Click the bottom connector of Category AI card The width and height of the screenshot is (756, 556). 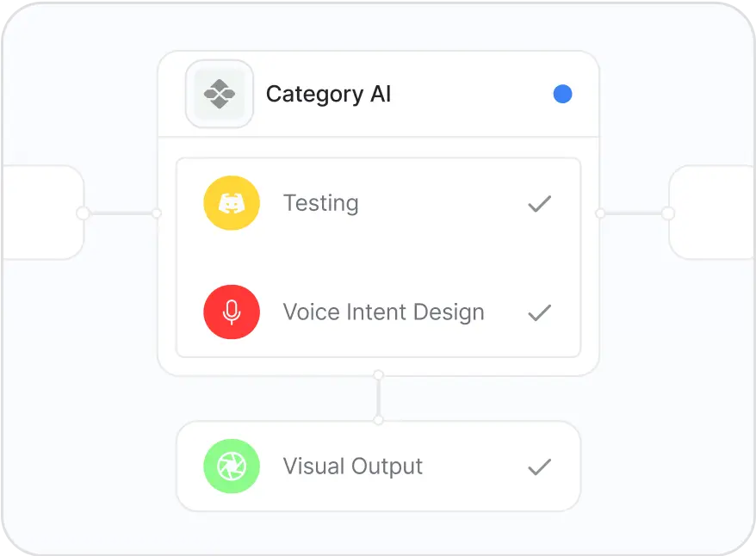coord(378,375)
